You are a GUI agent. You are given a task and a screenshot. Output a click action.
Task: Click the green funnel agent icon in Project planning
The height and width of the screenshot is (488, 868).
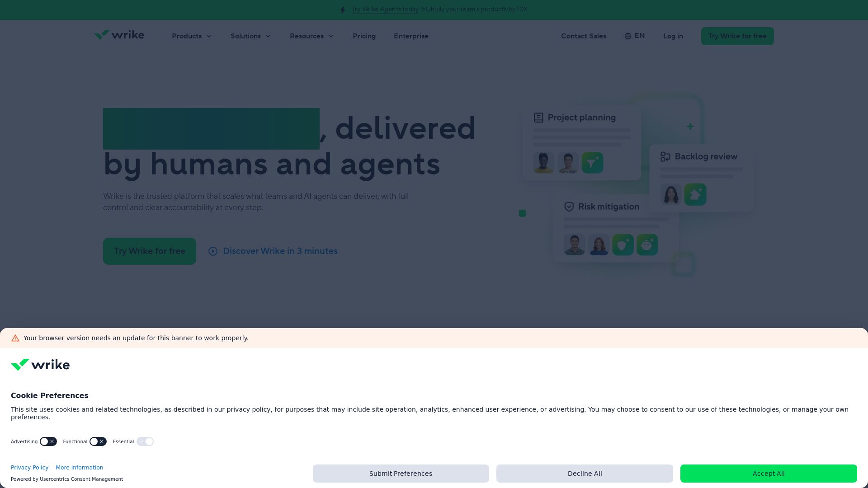click(592, 163)
